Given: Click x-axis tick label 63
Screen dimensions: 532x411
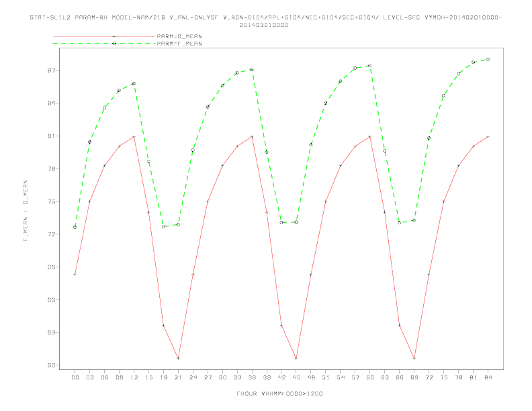Looking at the screenshot, I should coord(385,377).
